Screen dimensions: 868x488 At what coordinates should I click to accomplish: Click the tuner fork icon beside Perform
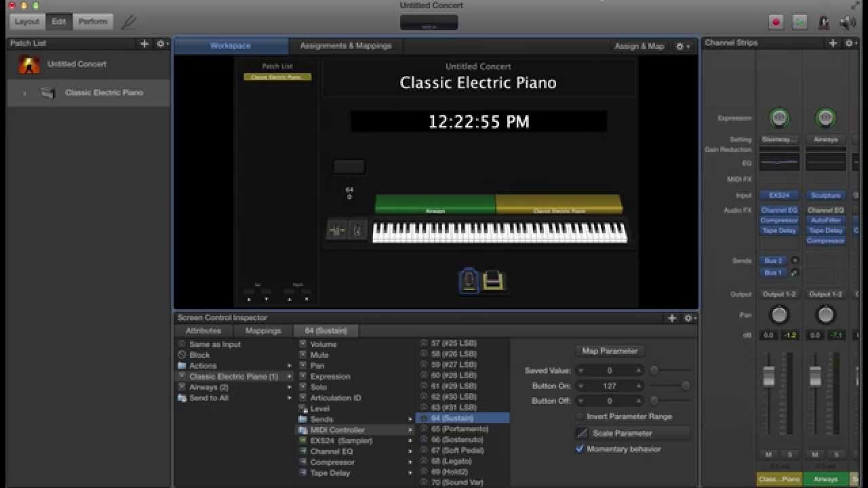[128, 22]
